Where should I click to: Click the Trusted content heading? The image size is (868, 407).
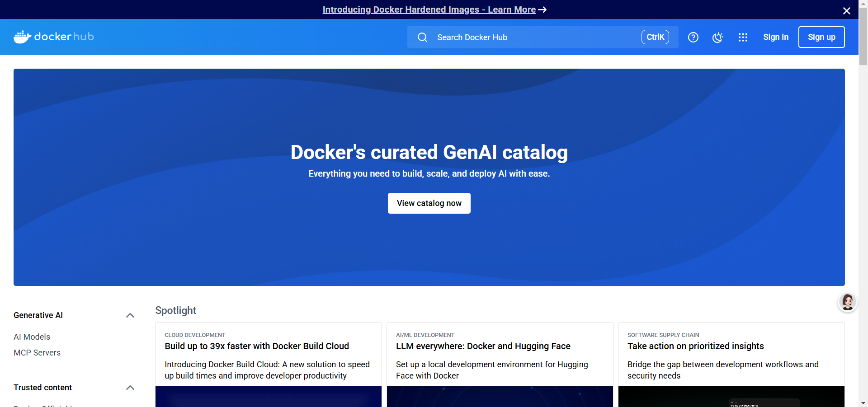tap(42, 388)
